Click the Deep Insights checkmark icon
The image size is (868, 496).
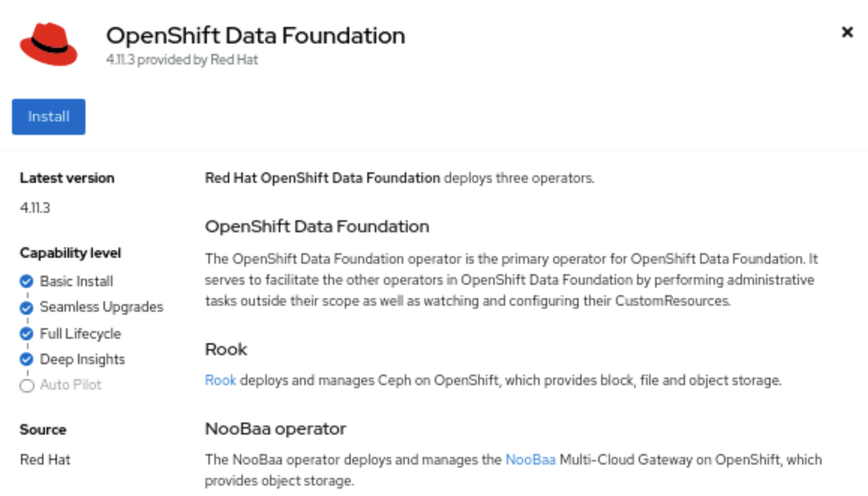point(26,360)
